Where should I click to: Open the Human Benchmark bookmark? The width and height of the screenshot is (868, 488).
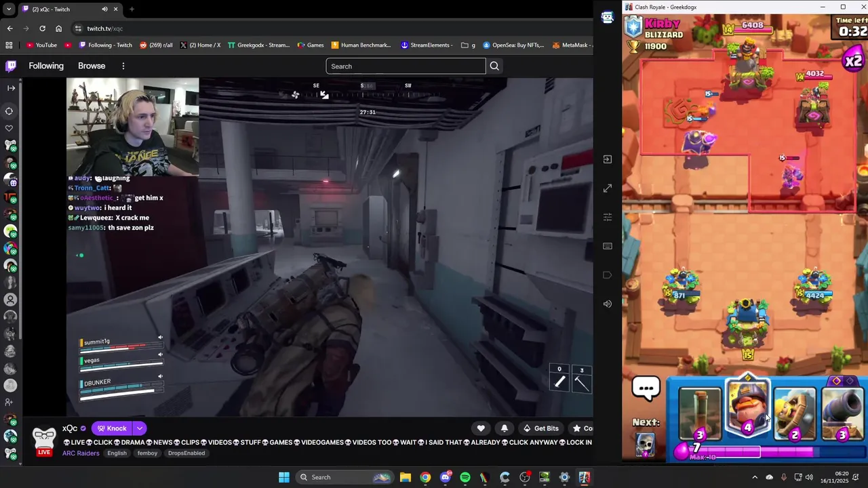(x=361, y=45)
